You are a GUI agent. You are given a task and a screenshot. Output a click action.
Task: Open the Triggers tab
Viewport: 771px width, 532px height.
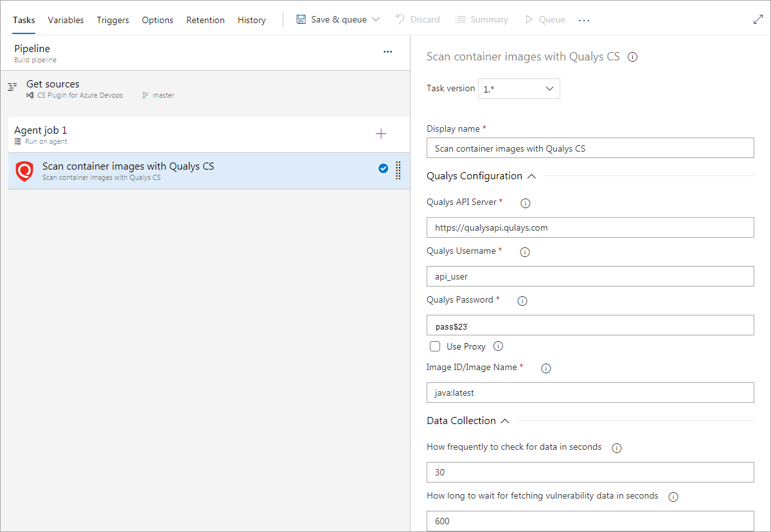click(x=113, y=20)
